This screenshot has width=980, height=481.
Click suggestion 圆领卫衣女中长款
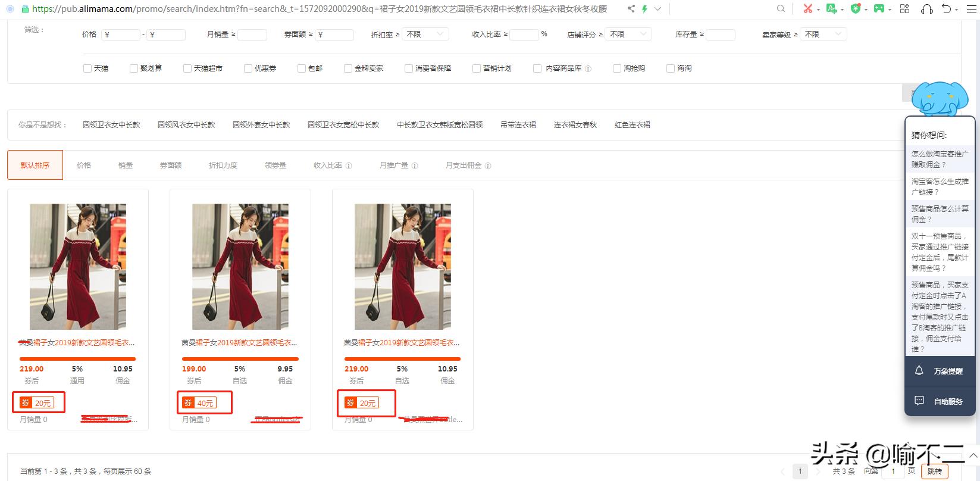click(111, 125)
